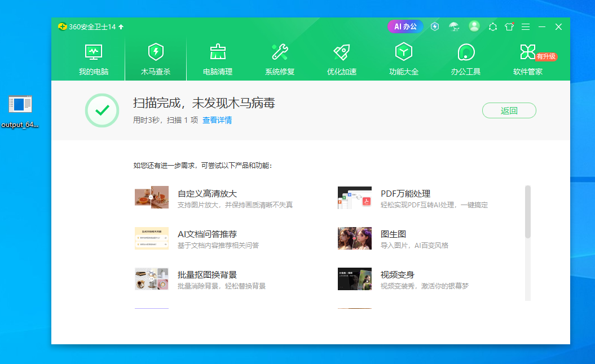Open 电脑清理 broom icon
The image size is (595, 364).
coord(218,52)
